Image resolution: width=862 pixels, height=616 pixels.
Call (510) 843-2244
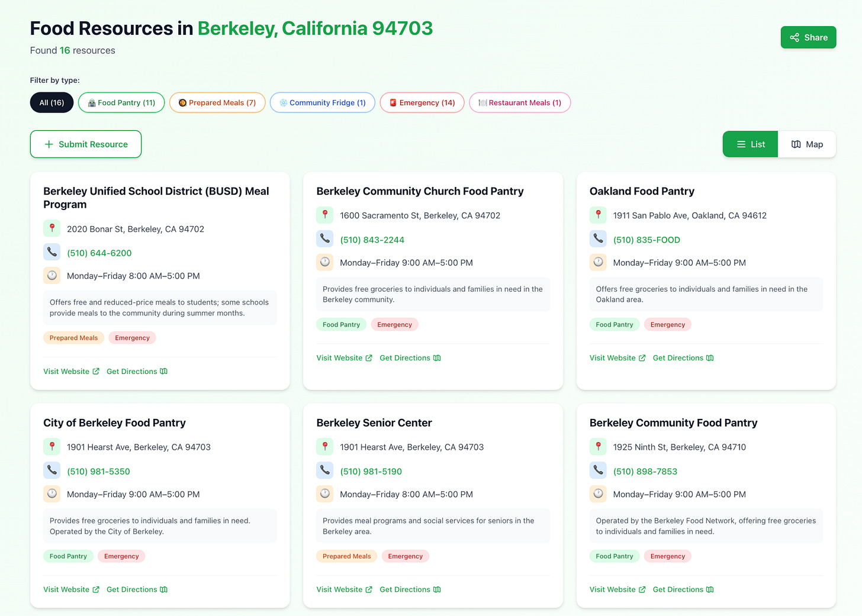pos(372,240)
